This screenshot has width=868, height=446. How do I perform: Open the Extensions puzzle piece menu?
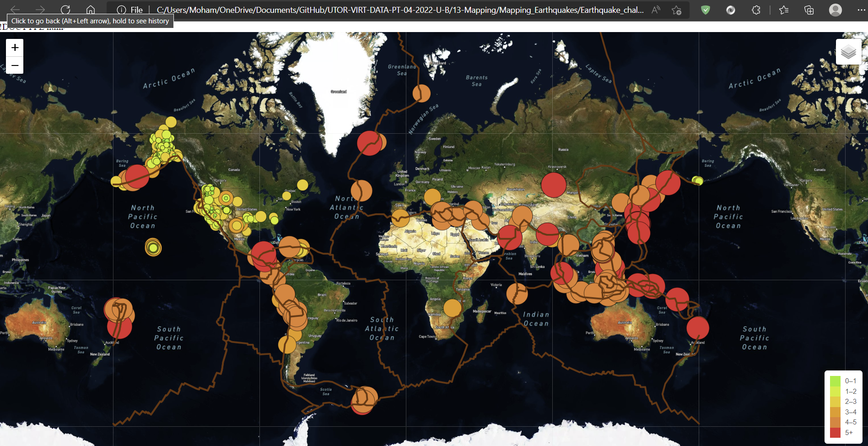(x=756, y=10)
